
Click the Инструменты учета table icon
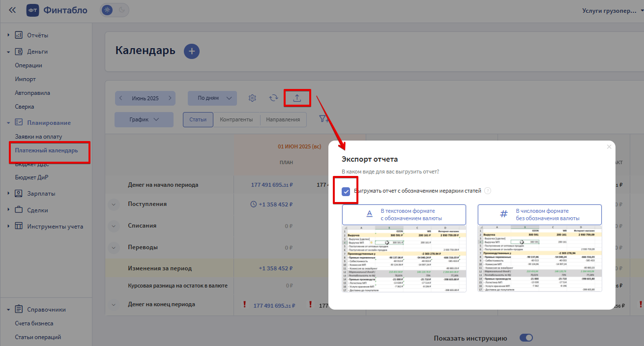[19, 226]
